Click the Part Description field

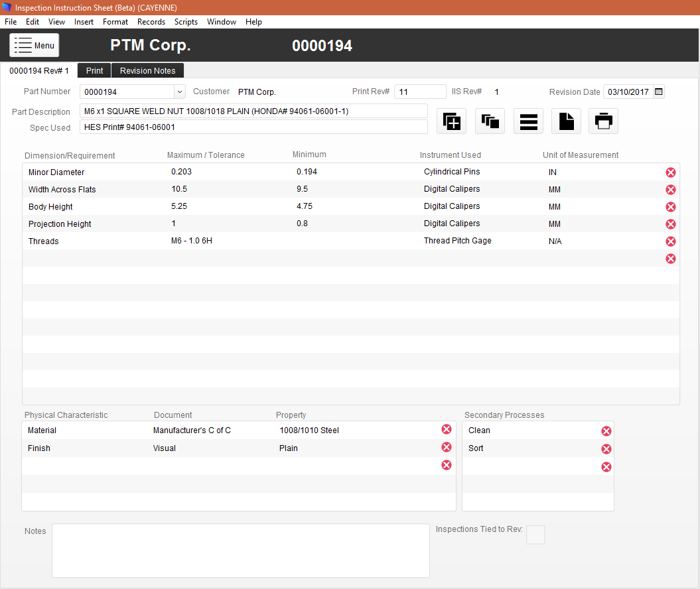253,111
